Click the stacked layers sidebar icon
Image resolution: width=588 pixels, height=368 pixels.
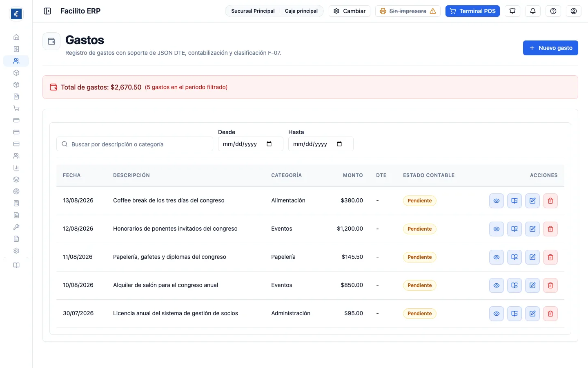(x=16, y=180)
